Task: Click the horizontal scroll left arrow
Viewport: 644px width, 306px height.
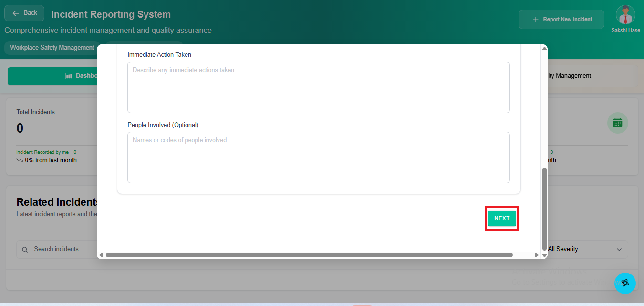Action: [101, 255]
